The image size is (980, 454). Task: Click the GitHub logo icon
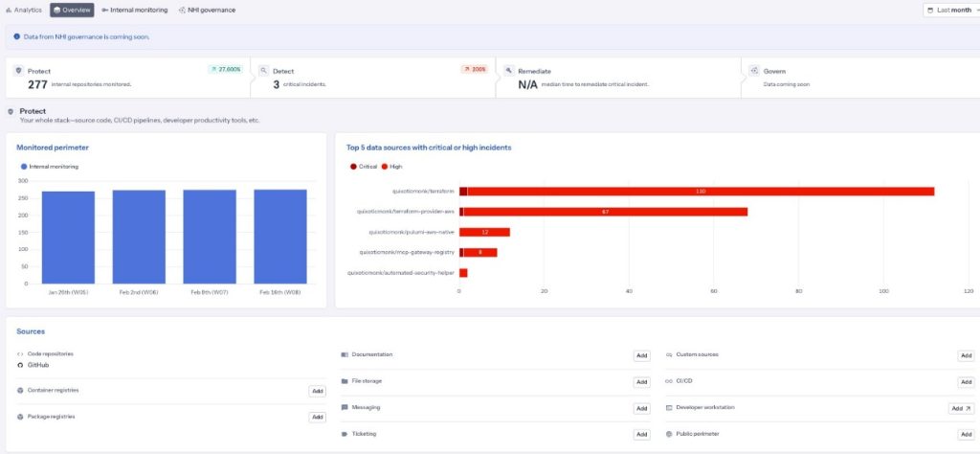[20, 365]
